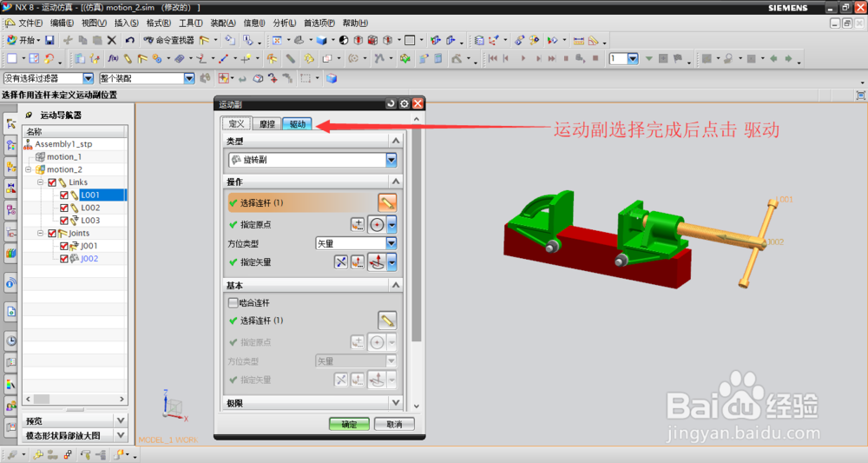868x463 pixels.
Task: Open the 没有选择过滤器 dropdown
Action: (88, 78)
